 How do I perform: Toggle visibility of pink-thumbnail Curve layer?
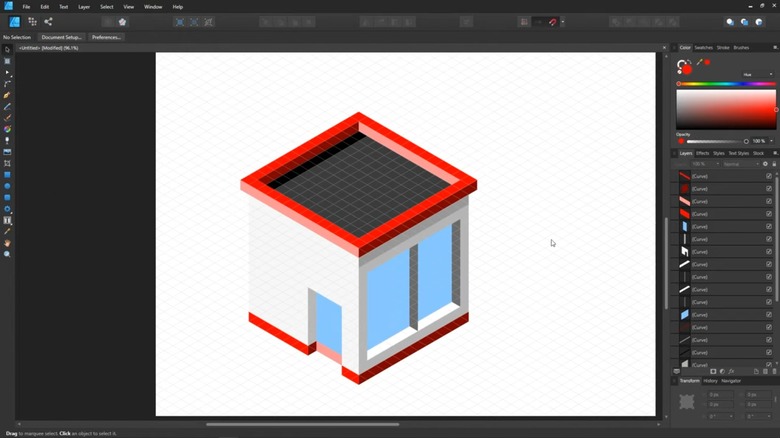click(x=769, y=202)
